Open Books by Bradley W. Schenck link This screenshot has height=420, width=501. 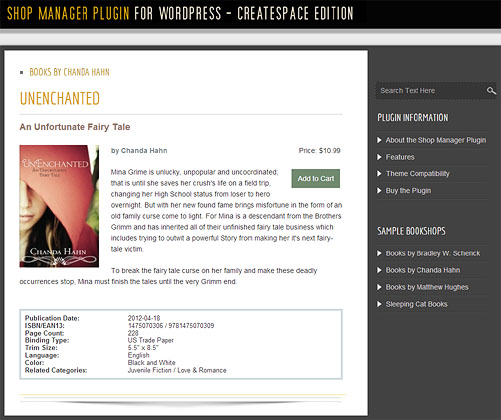pos(433,253)
